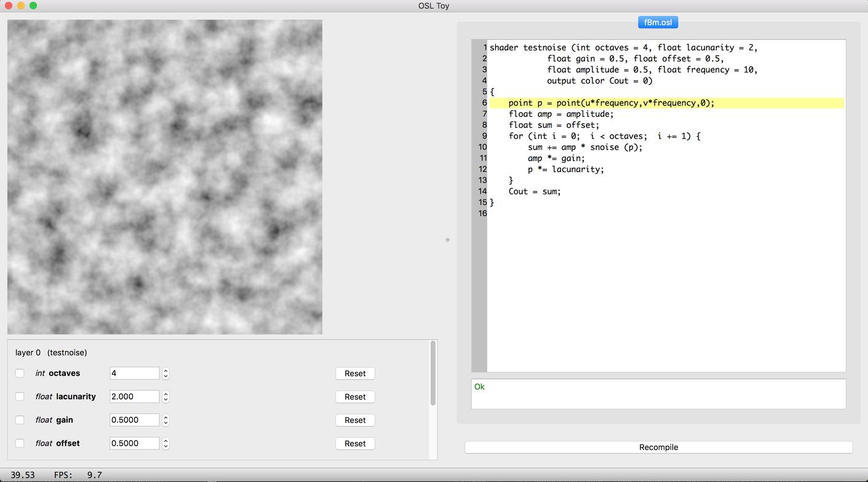868x482 pixels.
Task: Reset the gain parameter
Action: 355,420
